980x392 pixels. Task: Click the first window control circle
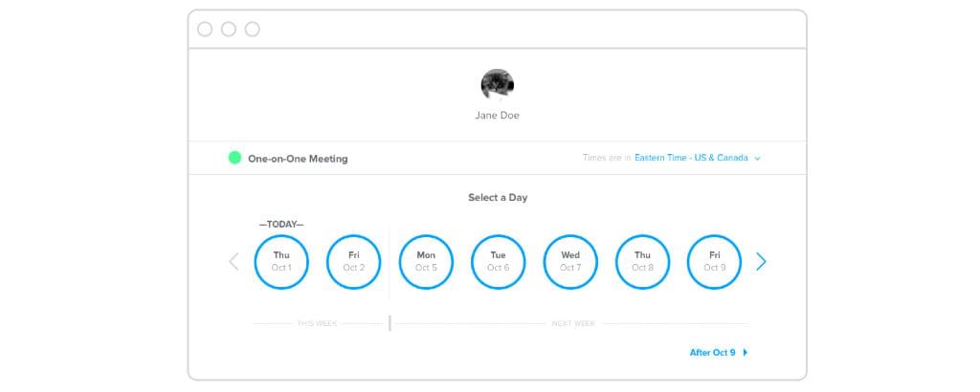(205, 29)
